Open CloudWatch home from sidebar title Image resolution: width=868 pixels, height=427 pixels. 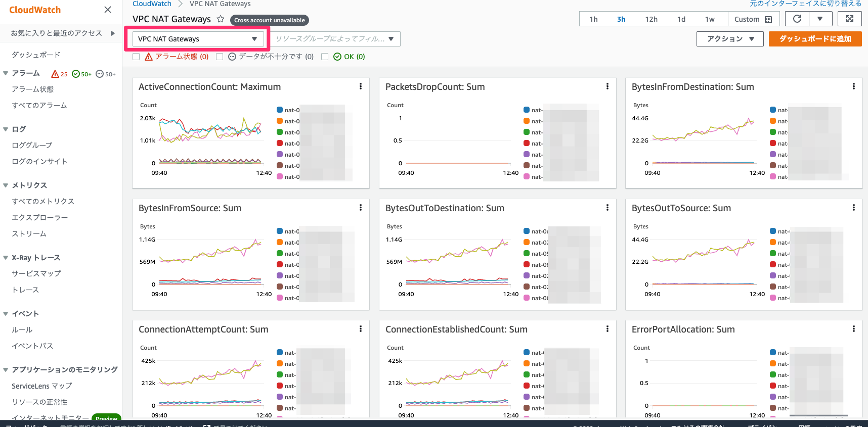pyautogui.click(x=35, y=10)
